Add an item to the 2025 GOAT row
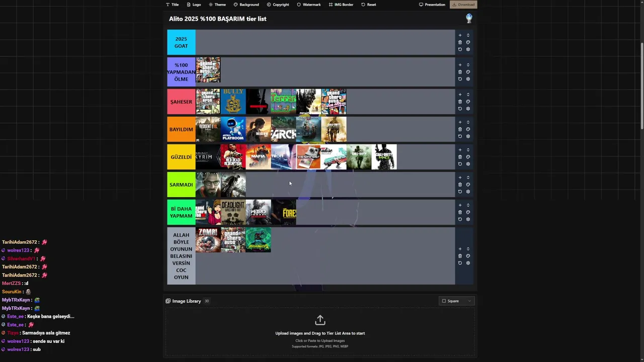 pyautogui.click(x=460, y=35)
